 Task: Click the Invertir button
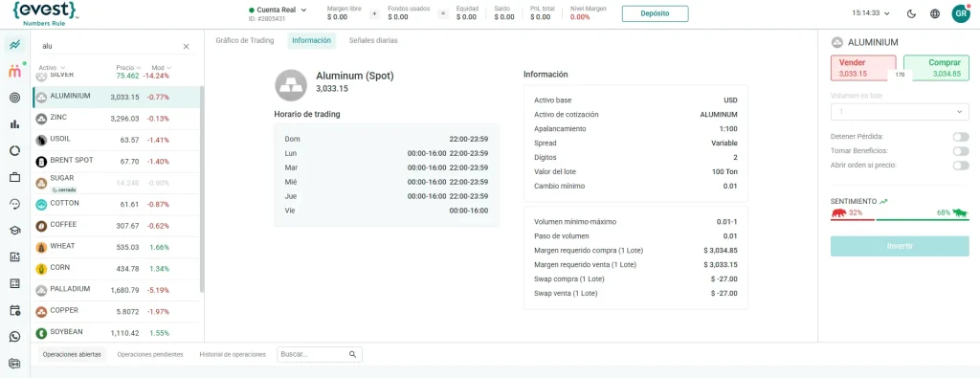(x=900, y=246)
